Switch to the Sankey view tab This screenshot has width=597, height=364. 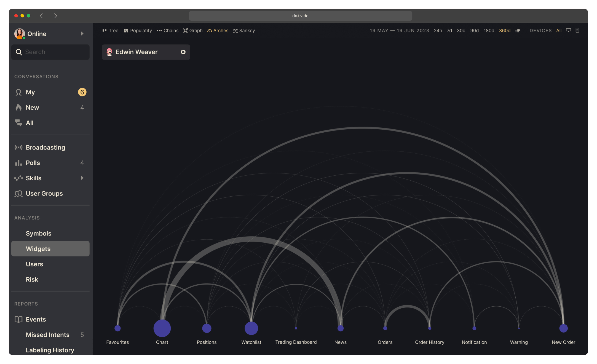pos(244,31)
